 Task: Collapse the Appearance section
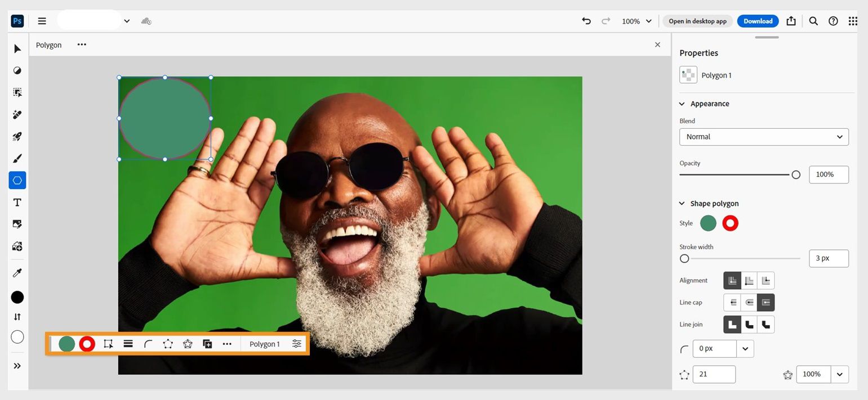pyautogui.click(x=682, y=104)
